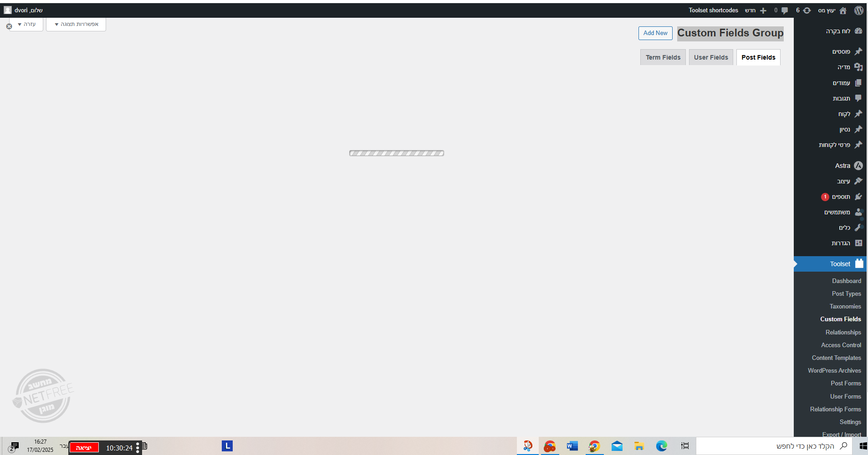The image size is (868, 455).
Task: Go to Toolset Post Types
Action: point(846,293)
